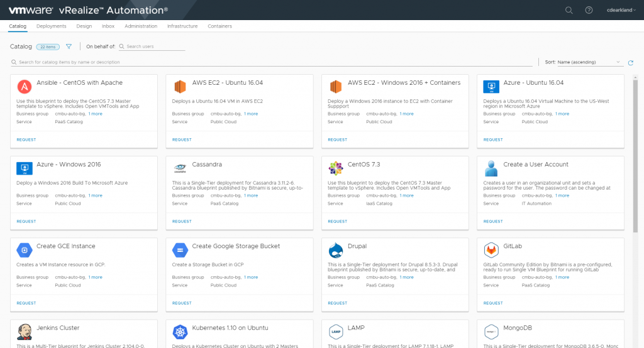Click the search magnifier icon in header
This screenshot has width=644, height=348.
click(569, 10)
